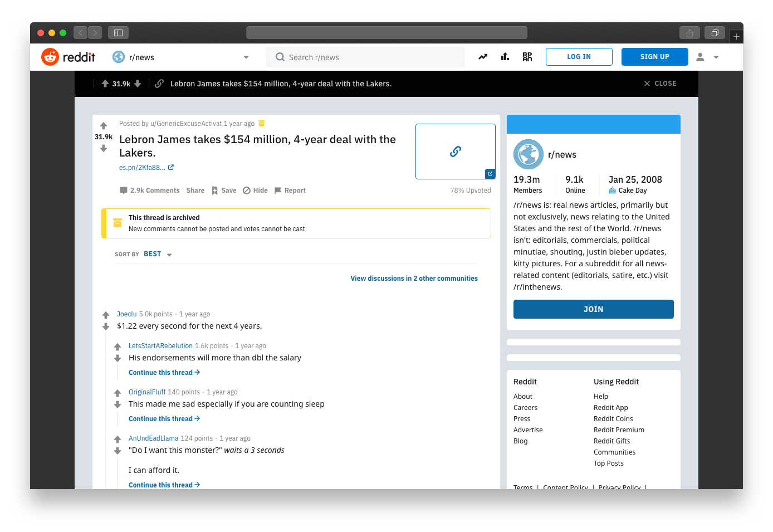Upvote Joeclu's comment

pyautogui.click(x=106, y=315)
